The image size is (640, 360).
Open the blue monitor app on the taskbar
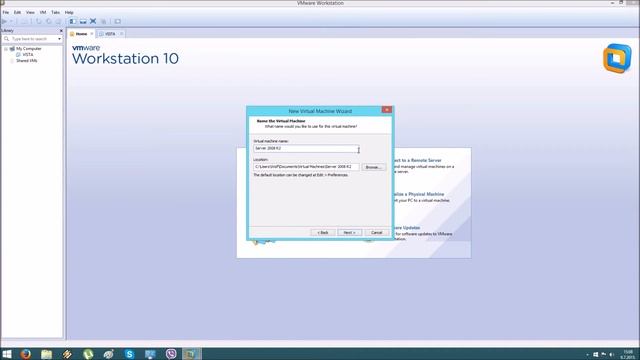pos(150,354)
